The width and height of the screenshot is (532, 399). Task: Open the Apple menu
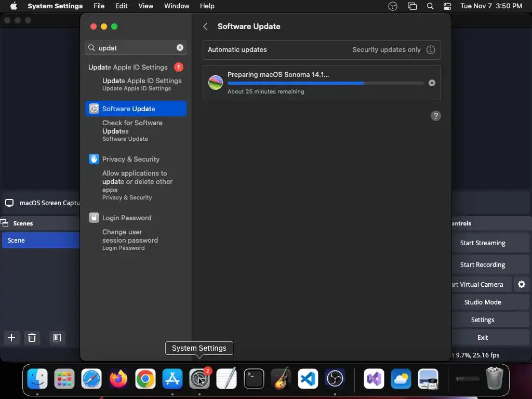coord(14,6)
